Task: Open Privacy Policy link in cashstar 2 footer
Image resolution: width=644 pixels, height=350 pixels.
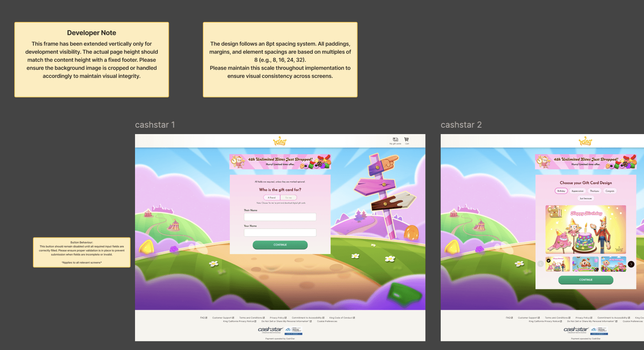Action: point(584,318)
